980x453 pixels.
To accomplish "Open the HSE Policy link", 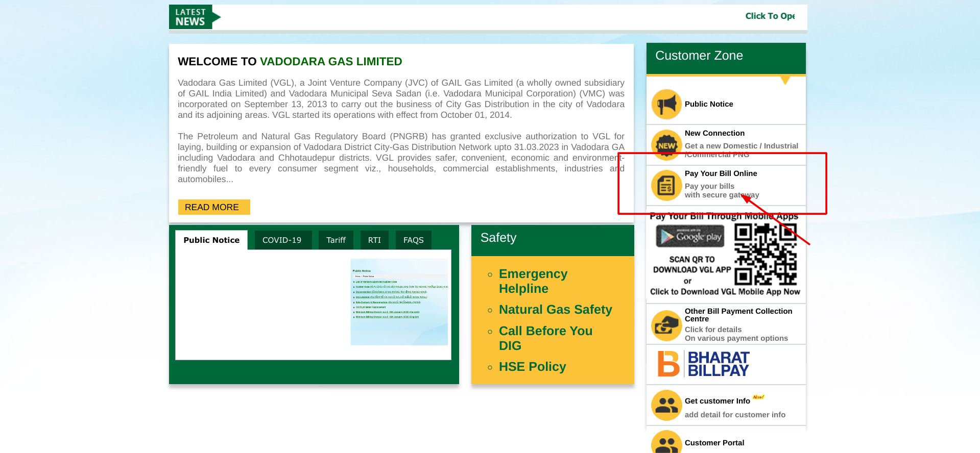I will [x=532, y=367].
